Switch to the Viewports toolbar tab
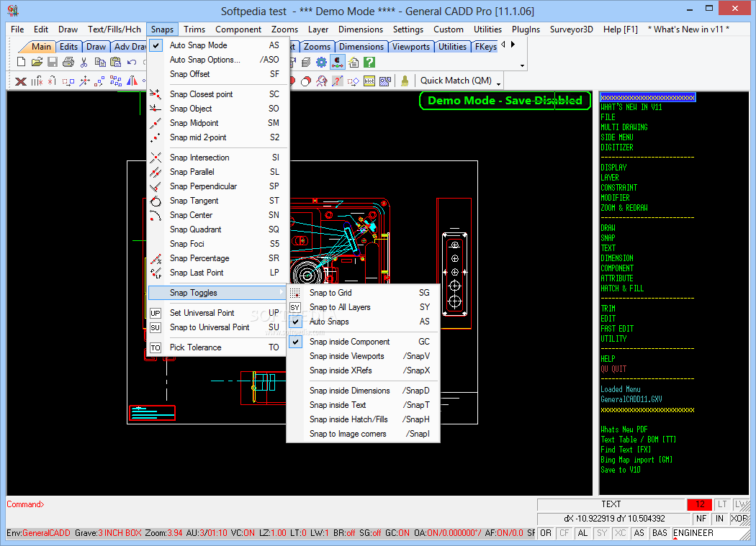This screenshot has width=756, height=546. pyautogui.click(x=411, y=47)
